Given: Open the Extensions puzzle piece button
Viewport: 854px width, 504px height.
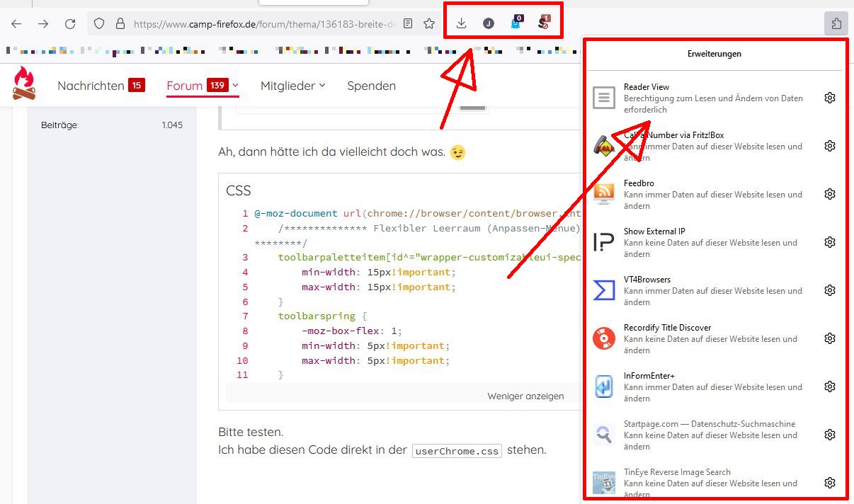Looking at the screenshot, I should pyautogui.click(x=836, y=24).
